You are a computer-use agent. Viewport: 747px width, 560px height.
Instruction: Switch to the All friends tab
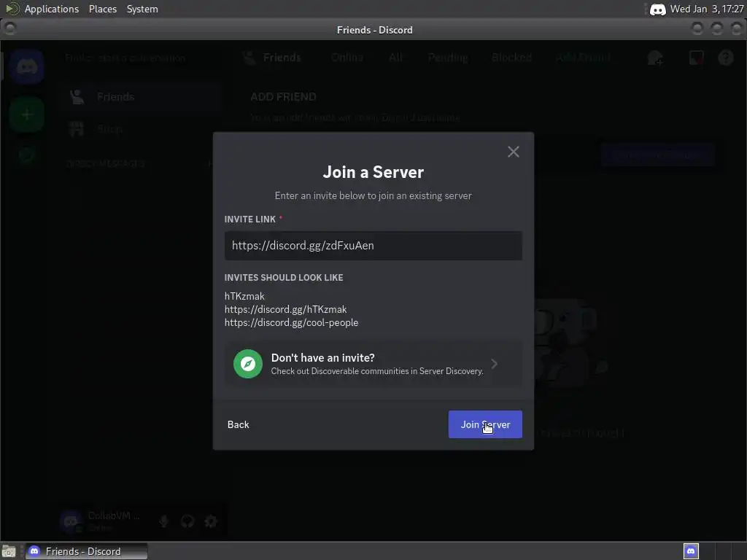tap(395, 58)
